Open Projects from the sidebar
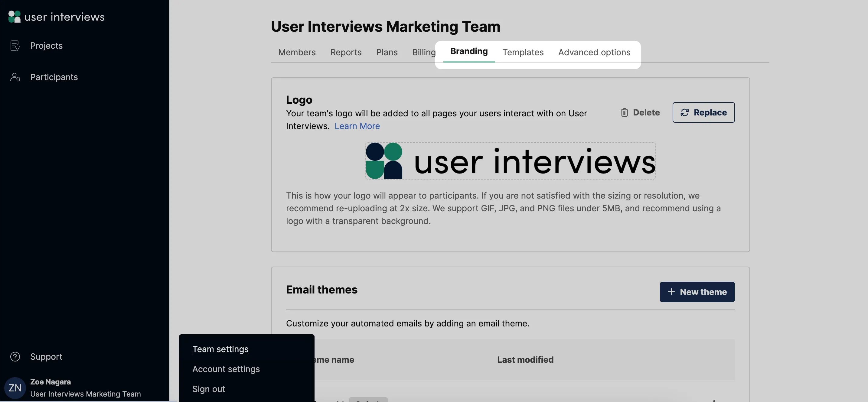This screenshot has height=402, width=868. pos(46,45)
